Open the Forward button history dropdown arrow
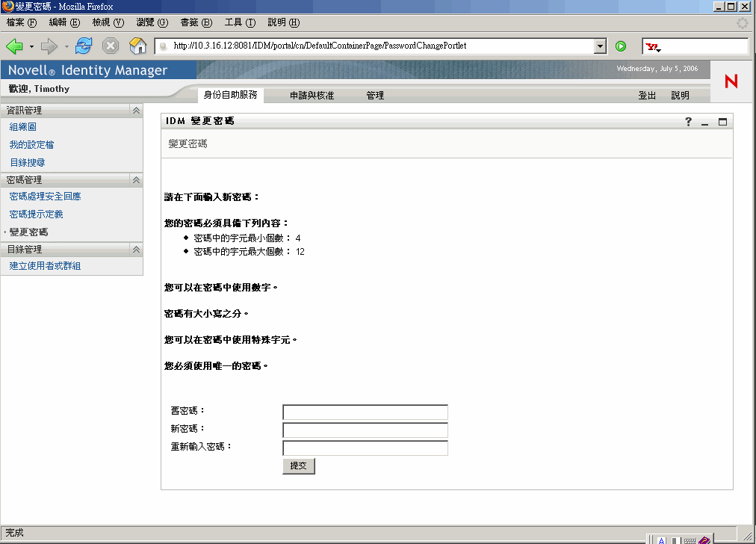This screenshot has height=544, width=756. tap(66, 47)
